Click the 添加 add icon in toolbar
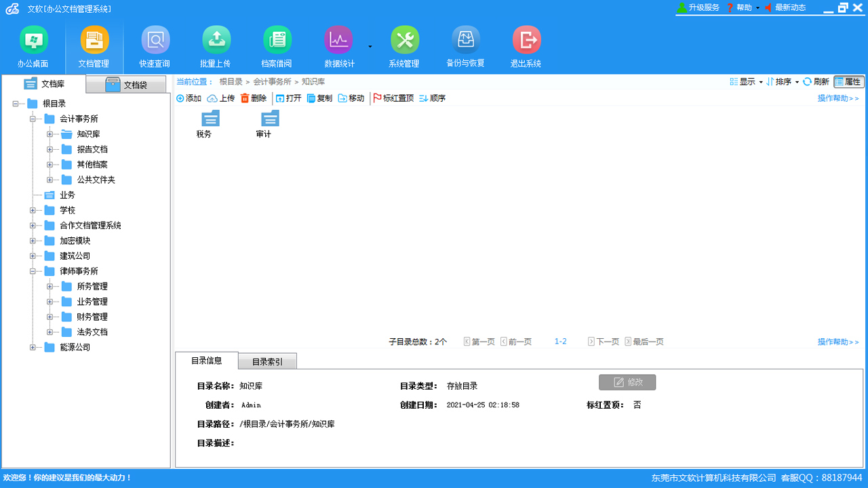The width and height of the screenshot is (868, 488). pos(188,98)
